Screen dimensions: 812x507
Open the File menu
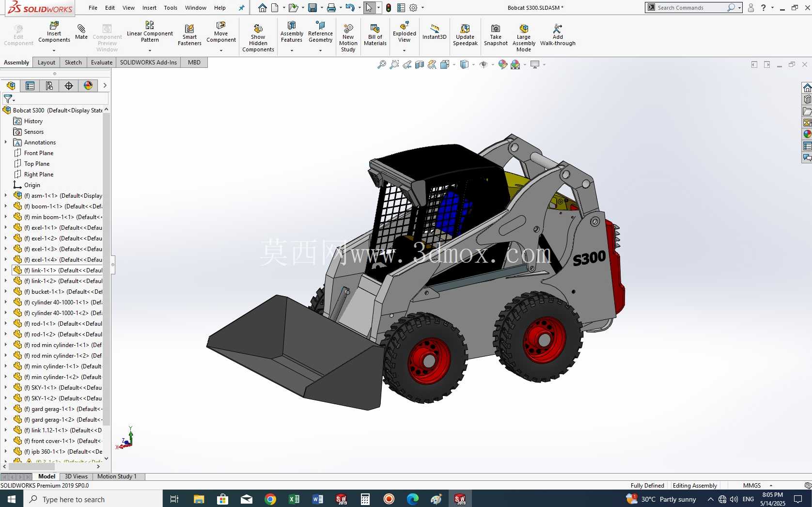93,8
